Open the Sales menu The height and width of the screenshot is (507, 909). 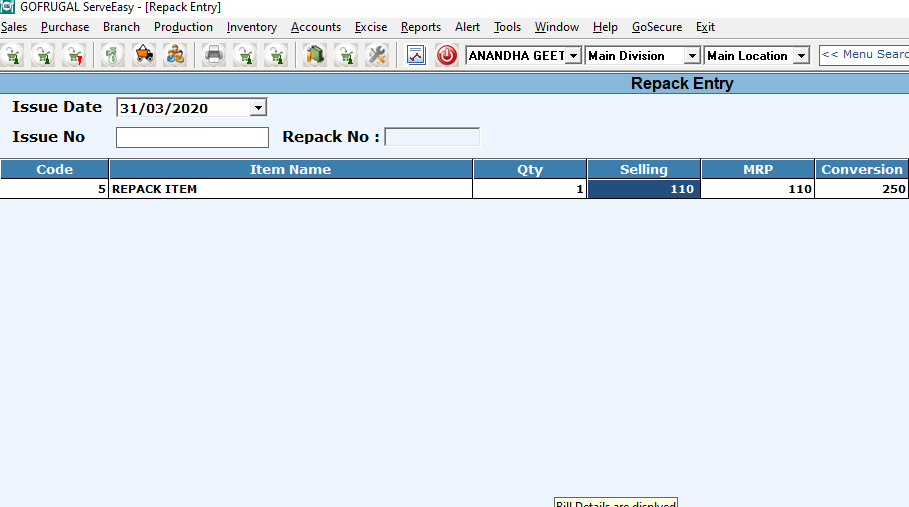(x=14, y=27)
